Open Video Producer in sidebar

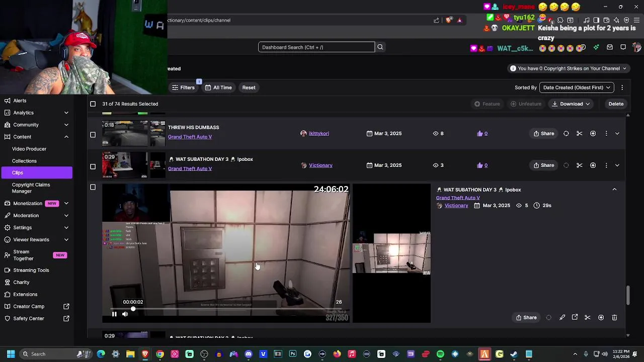[36, 149]
